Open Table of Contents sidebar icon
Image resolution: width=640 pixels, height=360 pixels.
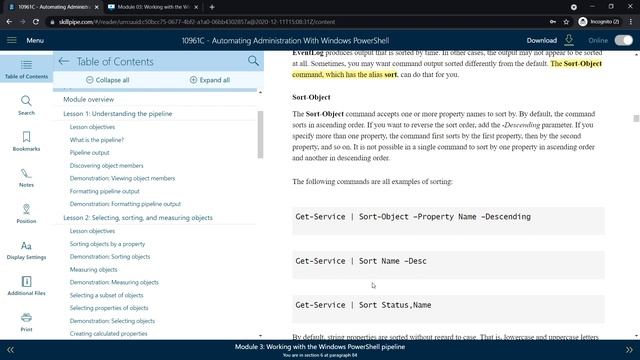pyautogui.click(x=27, y=69)
